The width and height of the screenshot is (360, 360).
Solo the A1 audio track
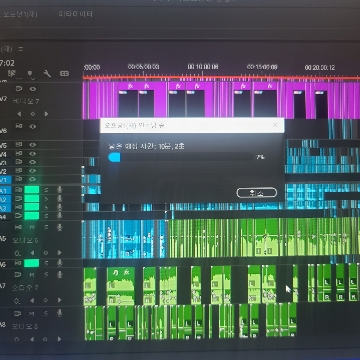[47, 190]
